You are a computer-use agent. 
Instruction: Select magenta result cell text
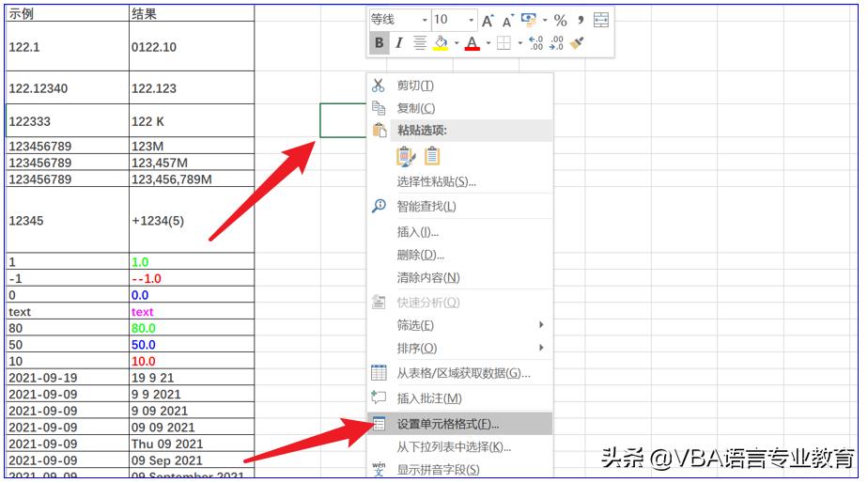click(192, 311)
